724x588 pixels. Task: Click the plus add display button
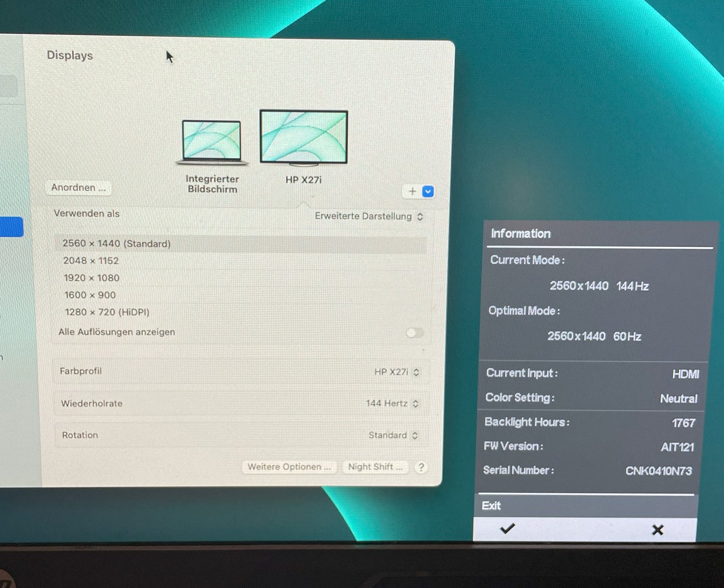pos(412,191)
